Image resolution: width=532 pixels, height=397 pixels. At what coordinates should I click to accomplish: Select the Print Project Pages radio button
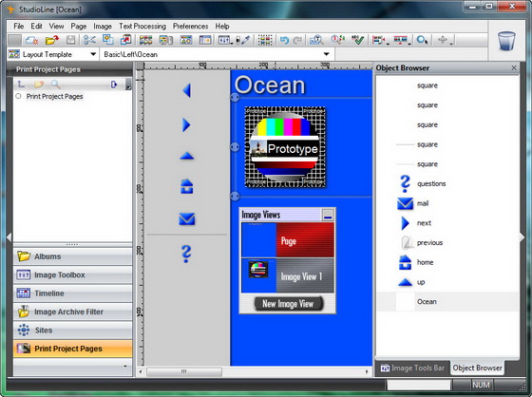[x=18, y=96]
